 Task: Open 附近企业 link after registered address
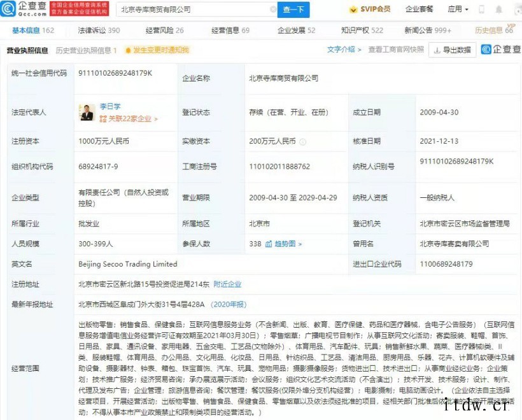227,284
